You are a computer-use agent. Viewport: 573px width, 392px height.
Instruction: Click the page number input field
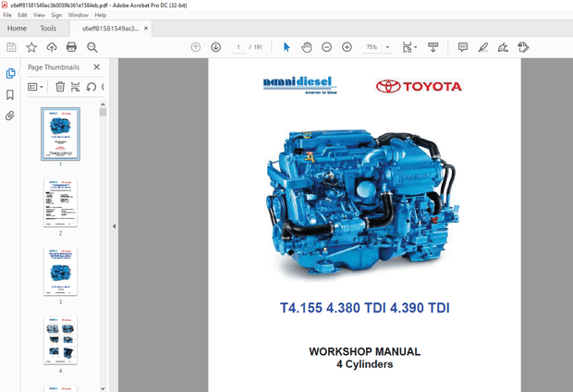click(238, 47)
